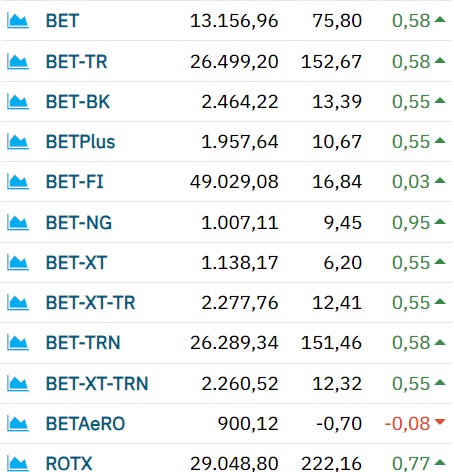Open the chart icon for BET-TRN
454x472 pixels.
click(18, 343)
